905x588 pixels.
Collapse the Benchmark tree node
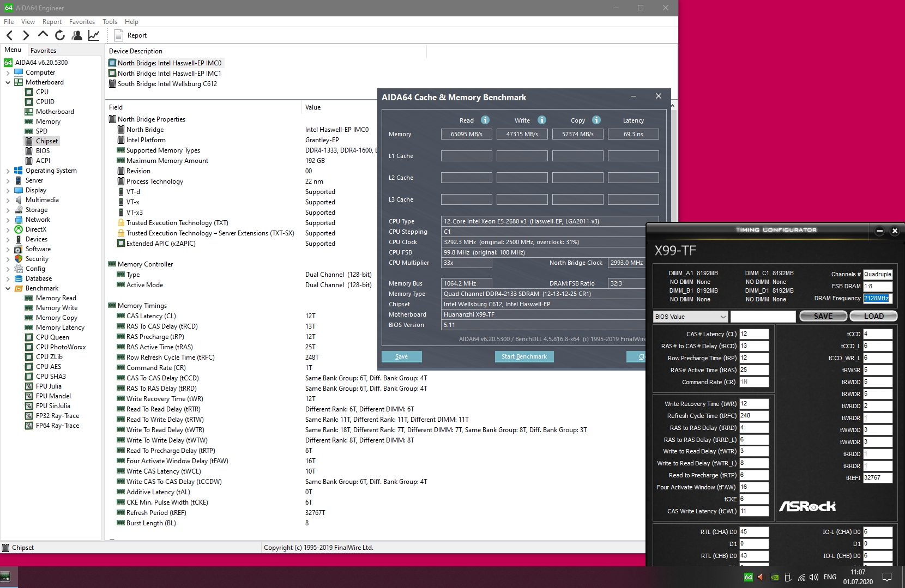point(8,288)
